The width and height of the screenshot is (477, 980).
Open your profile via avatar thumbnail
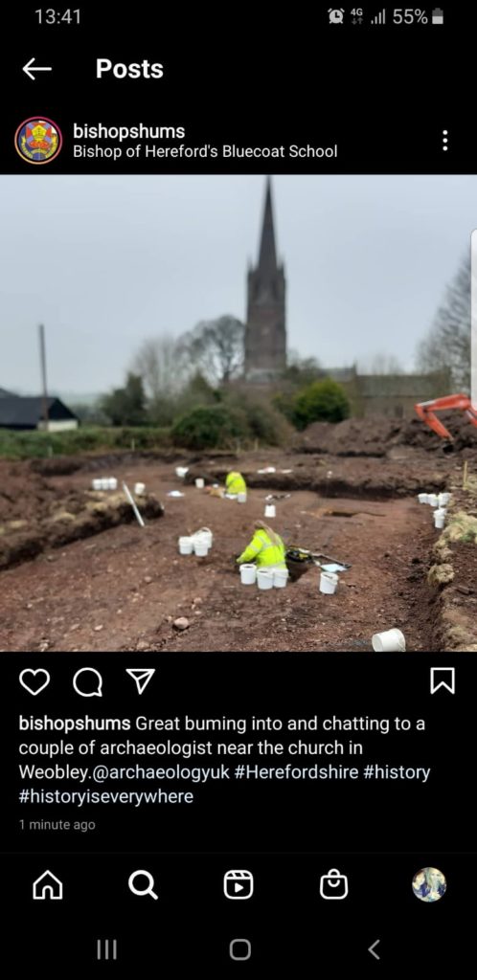click(429, 884)
